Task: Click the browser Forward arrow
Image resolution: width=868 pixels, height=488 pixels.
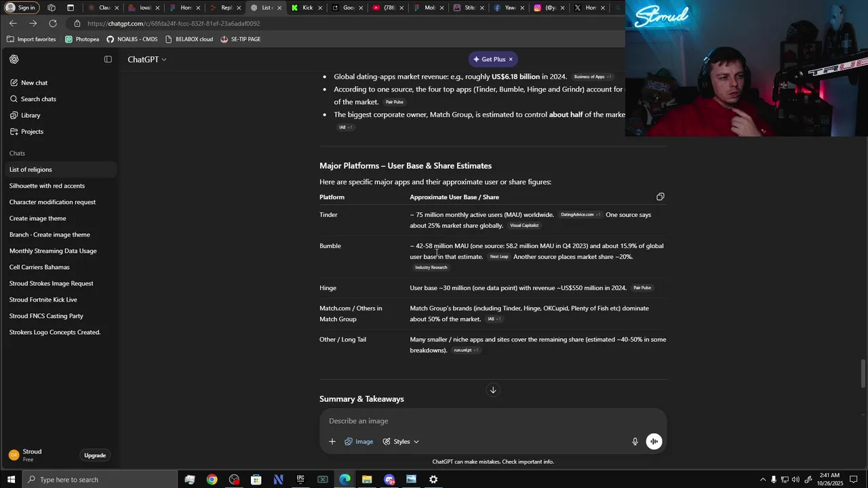Action: point(33,23)
